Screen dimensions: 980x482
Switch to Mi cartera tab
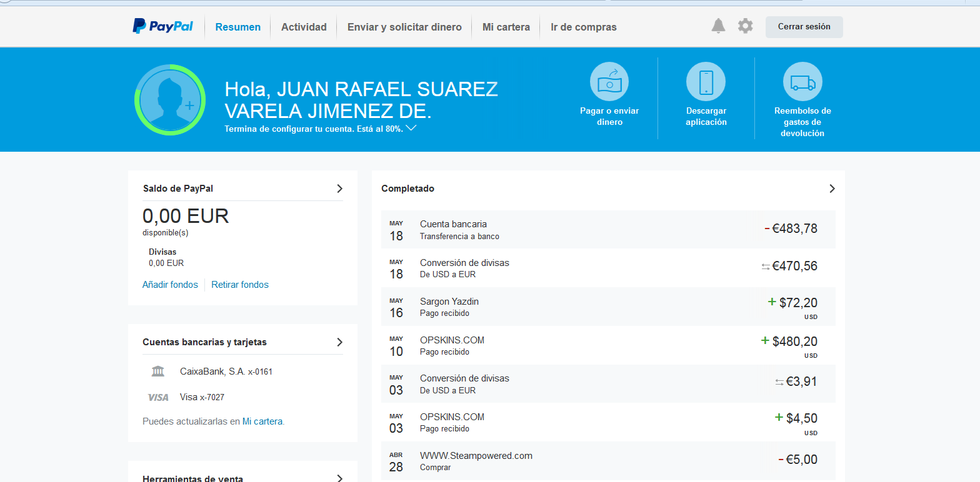point(506,27)
